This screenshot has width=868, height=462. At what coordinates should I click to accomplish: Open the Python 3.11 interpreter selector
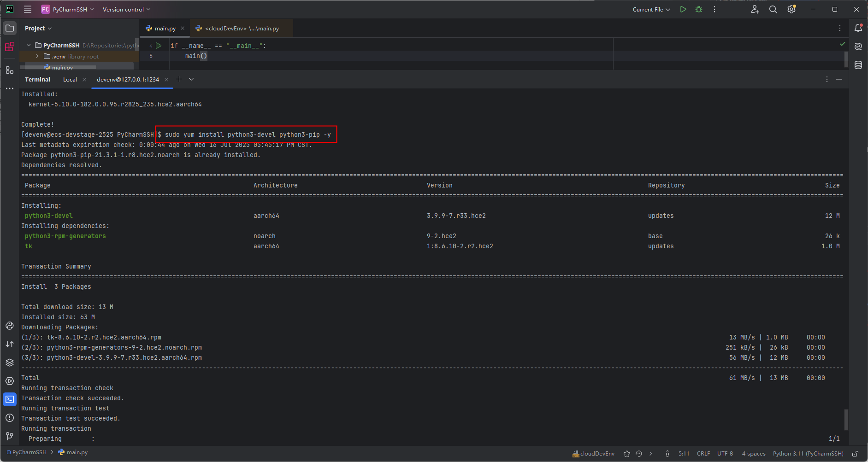[x=807, y=454]
